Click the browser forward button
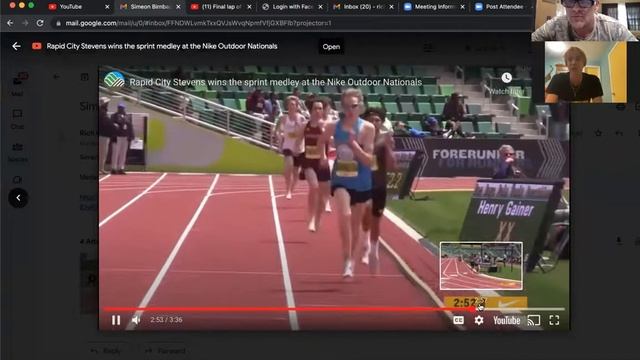Viewport: 640px width, 360px height. (25, 23)
